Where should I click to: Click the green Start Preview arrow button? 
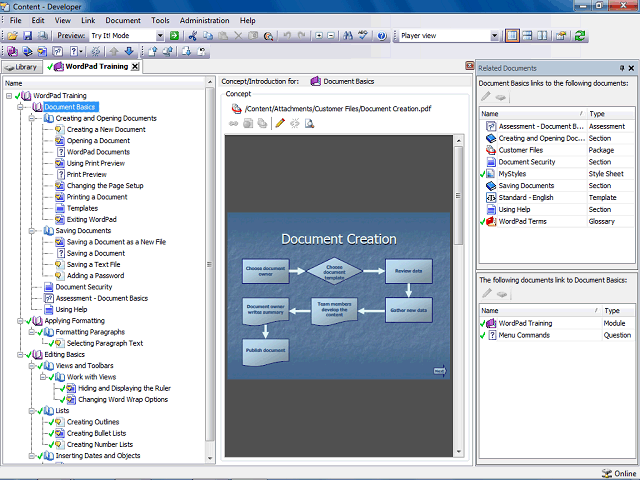coord(174,36)
